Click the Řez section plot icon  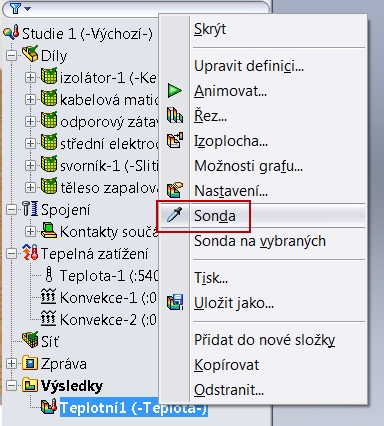coord(175,116)
